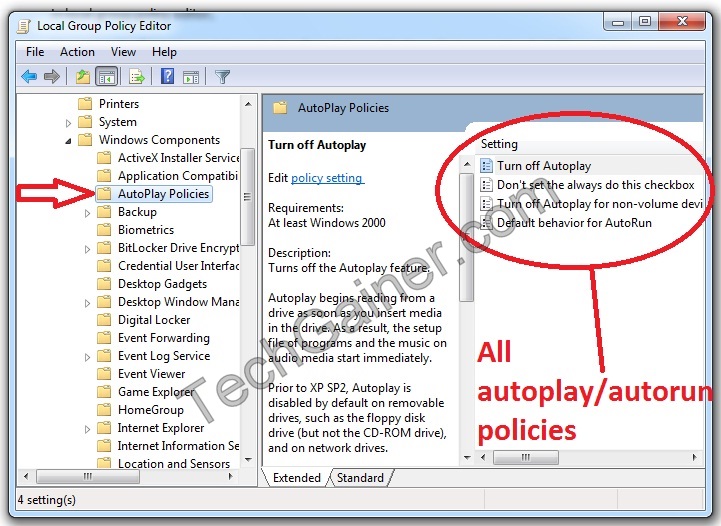Viewport: 721px width, 526px height.
Task: Click the 'policy setting' link
Action: 327,178
